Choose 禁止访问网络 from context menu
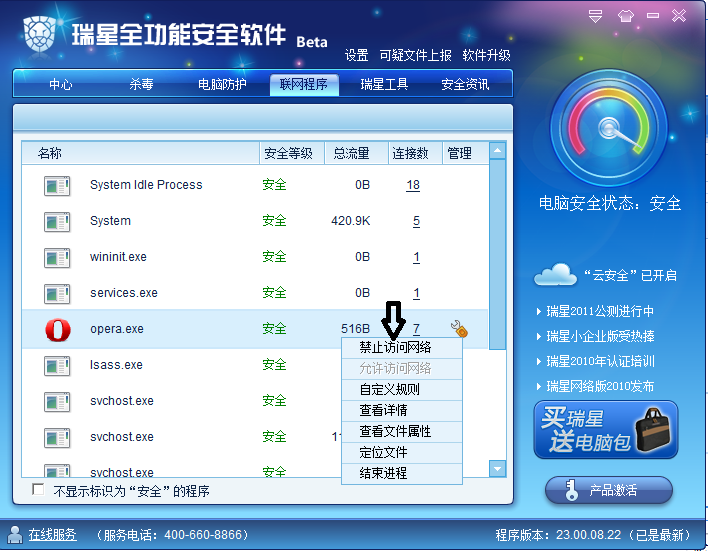Image resolution: width=708 pixels, height=551 pixels. coord(402,348)
